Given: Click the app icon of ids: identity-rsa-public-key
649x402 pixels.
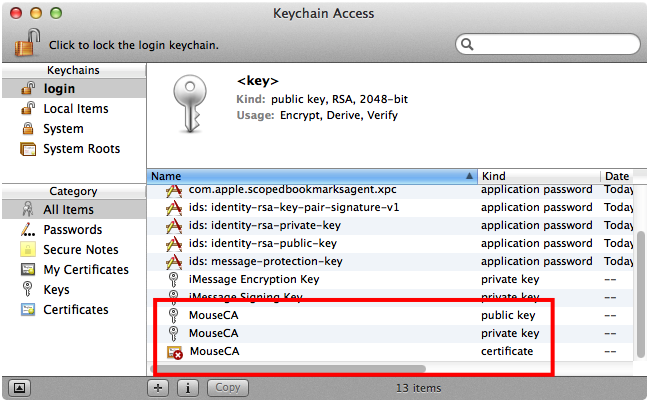Looking at the screenshot, I should [x=174, y=244].
